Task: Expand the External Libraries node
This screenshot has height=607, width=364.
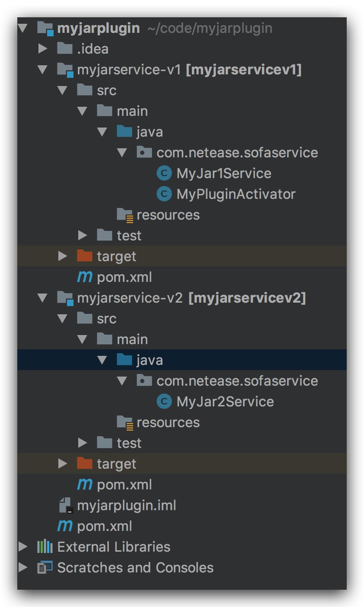Action: (x=22, y=547)
